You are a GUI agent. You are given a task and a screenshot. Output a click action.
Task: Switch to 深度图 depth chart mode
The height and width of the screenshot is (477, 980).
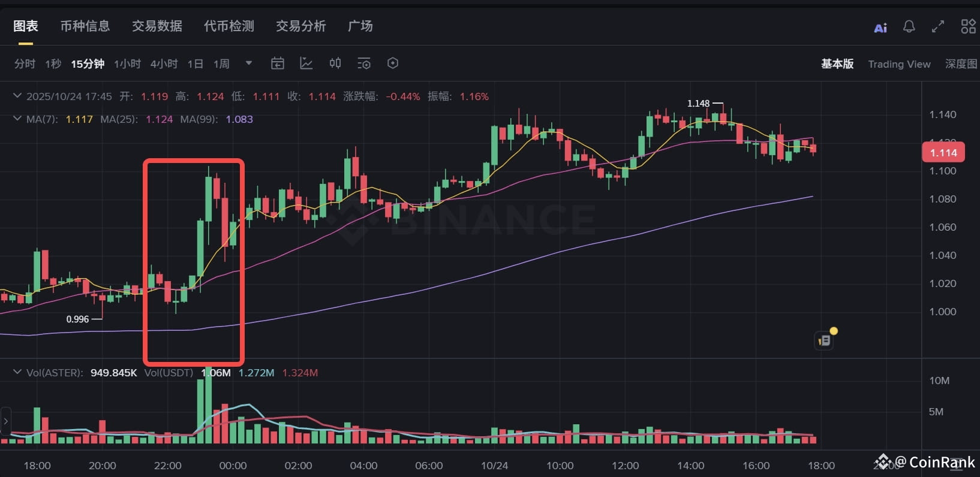[x=961, y=64]
